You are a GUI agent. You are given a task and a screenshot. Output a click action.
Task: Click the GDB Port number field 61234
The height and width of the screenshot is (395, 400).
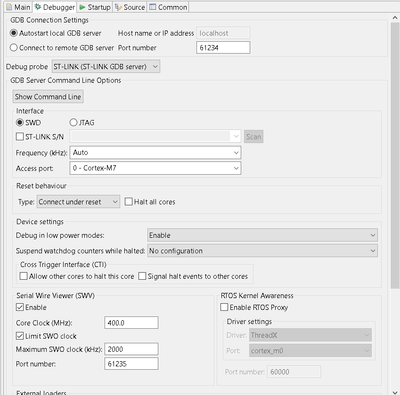(223, 48)
